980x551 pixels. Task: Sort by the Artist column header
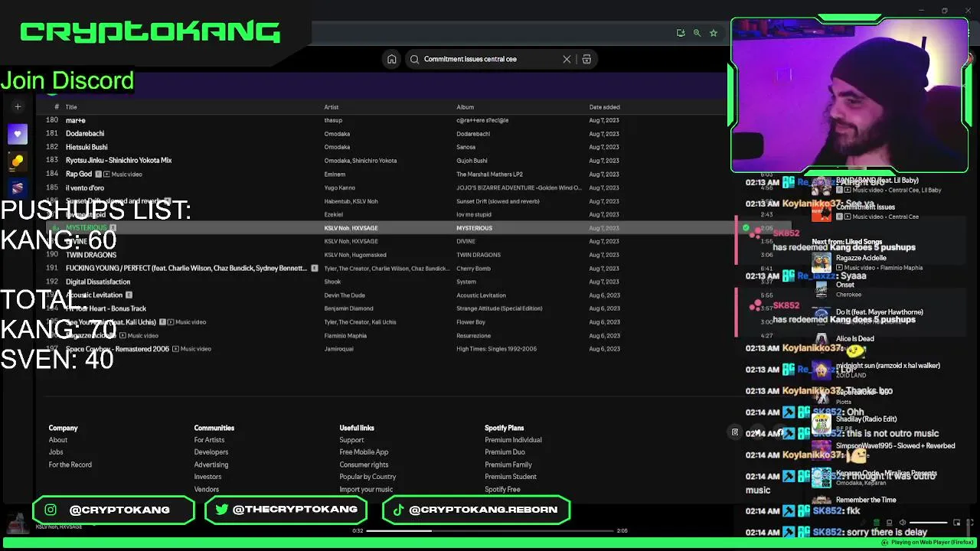point(332,107)
